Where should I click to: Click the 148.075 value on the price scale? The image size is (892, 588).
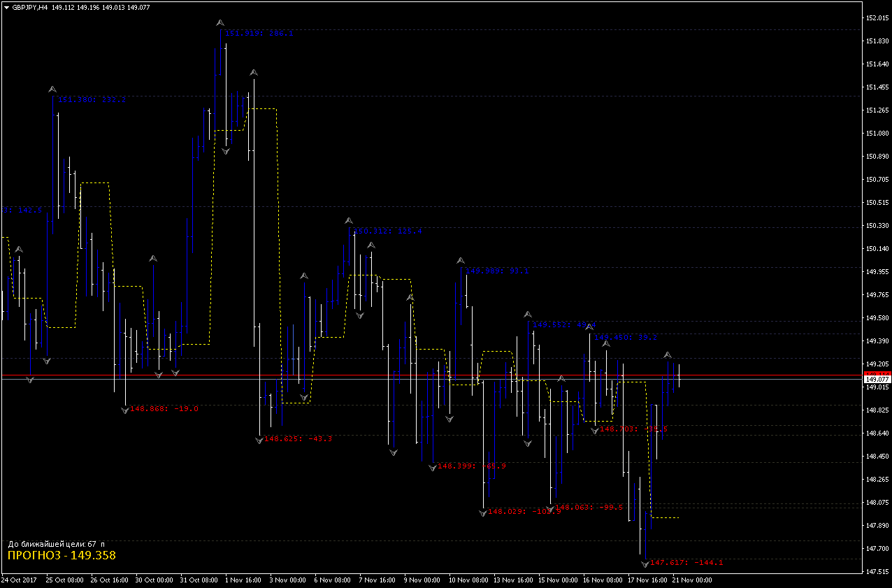[x=877, y=502]
